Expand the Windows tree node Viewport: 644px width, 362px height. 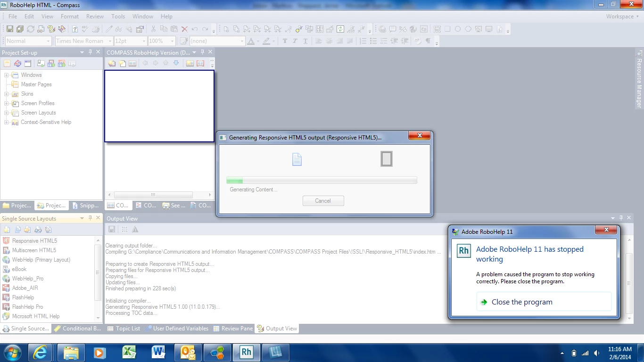point(7,75)
